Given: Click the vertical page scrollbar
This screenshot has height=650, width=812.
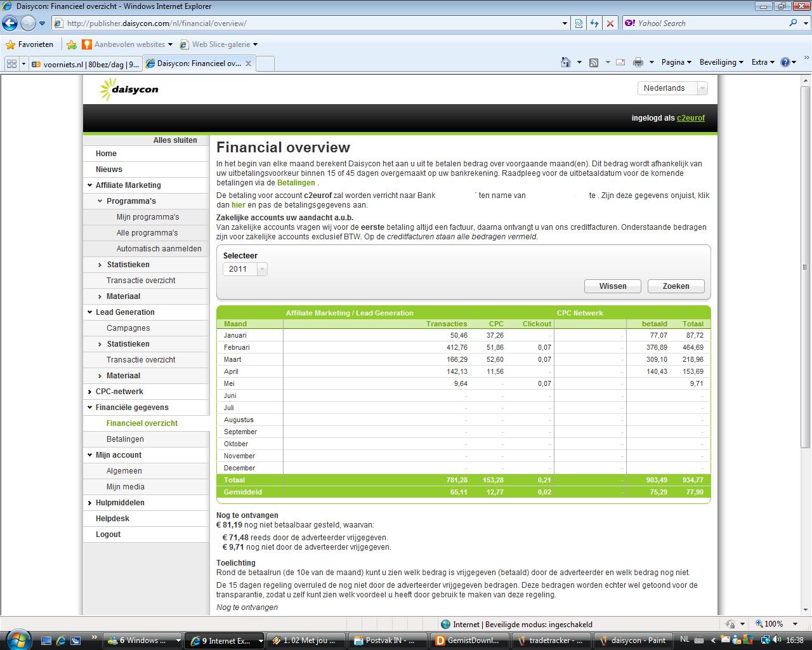Looking at the screenshot, I should pyautogui.click(x=806, y=267).
